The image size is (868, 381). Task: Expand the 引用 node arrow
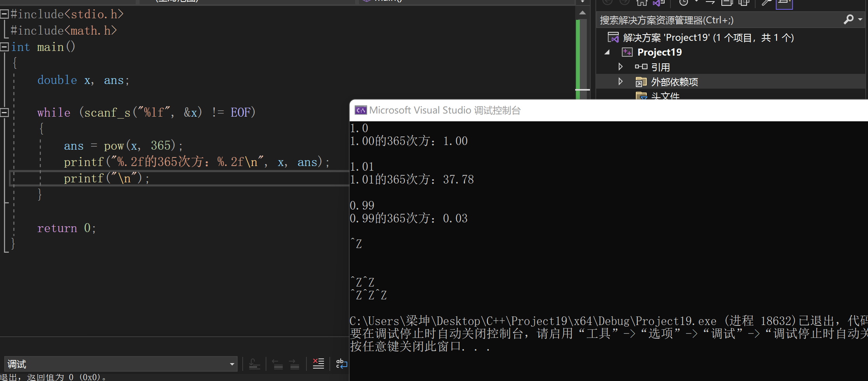click(x=621, y=67)
